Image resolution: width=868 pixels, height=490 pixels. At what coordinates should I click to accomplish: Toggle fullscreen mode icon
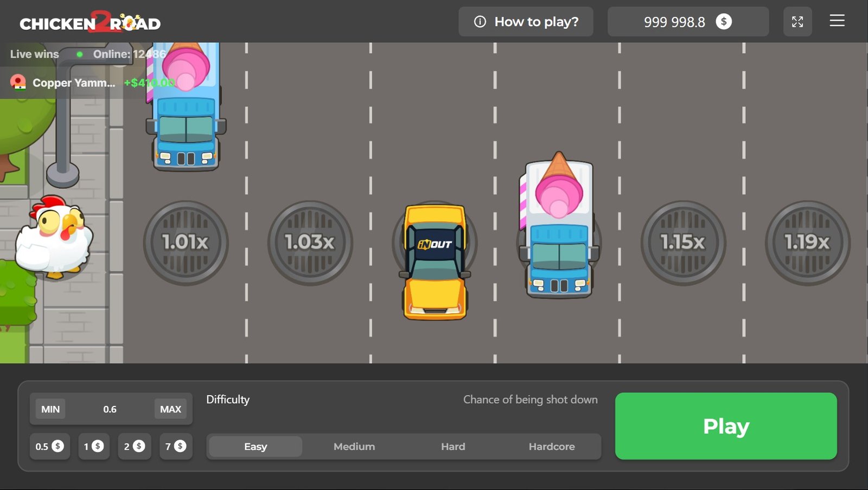[x=797, y=22]
